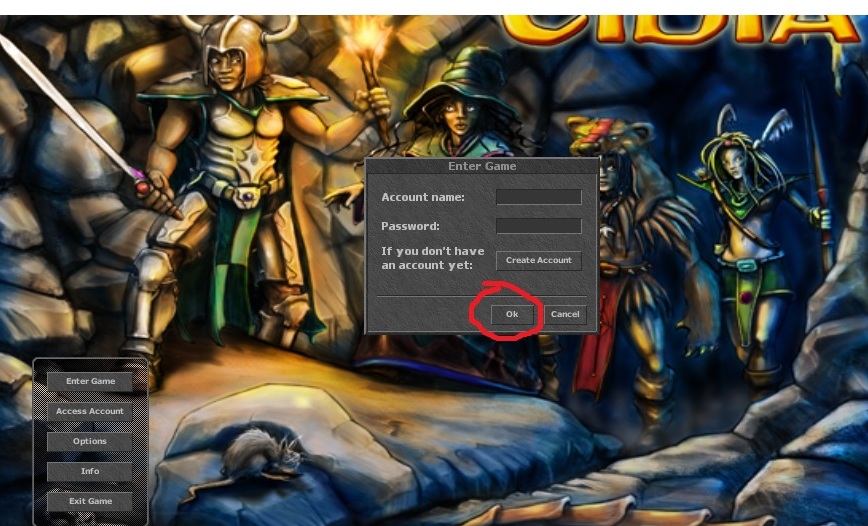Open the Options menu entry

point(90,441)
